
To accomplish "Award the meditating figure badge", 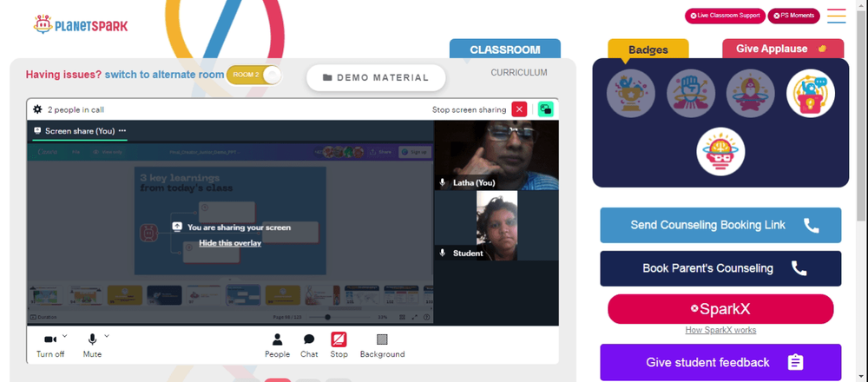I will click(x=750, y=93).
